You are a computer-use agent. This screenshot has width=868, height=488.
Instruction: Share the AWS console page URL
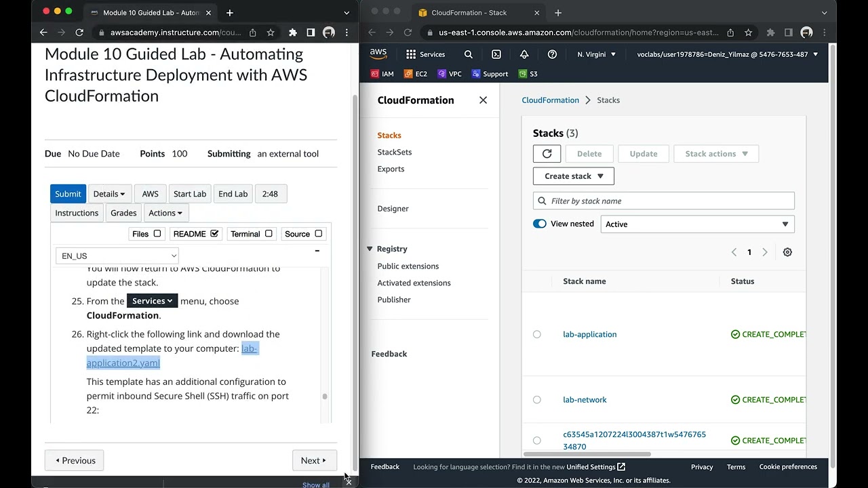click(x=730, y=33)
